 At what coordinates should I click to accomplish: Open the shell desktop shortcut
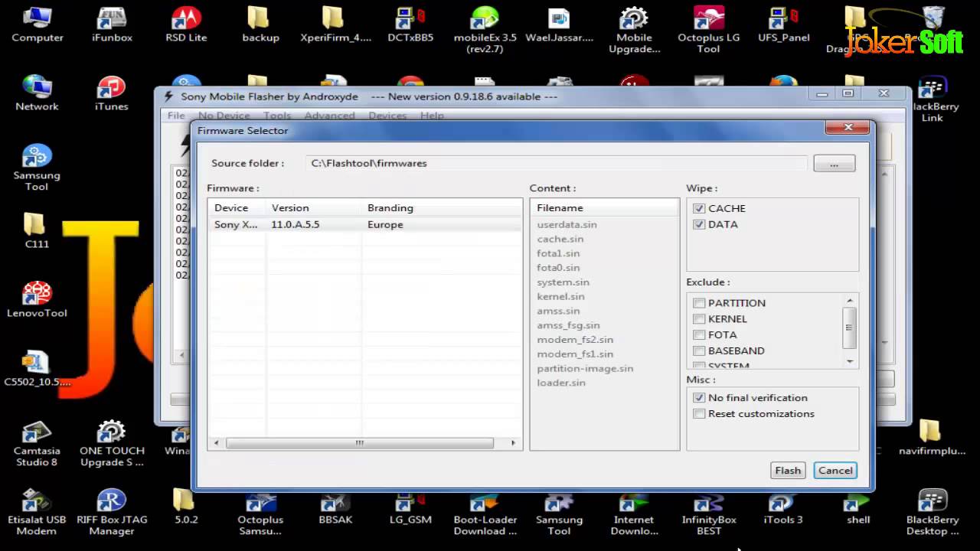(857, 507)
